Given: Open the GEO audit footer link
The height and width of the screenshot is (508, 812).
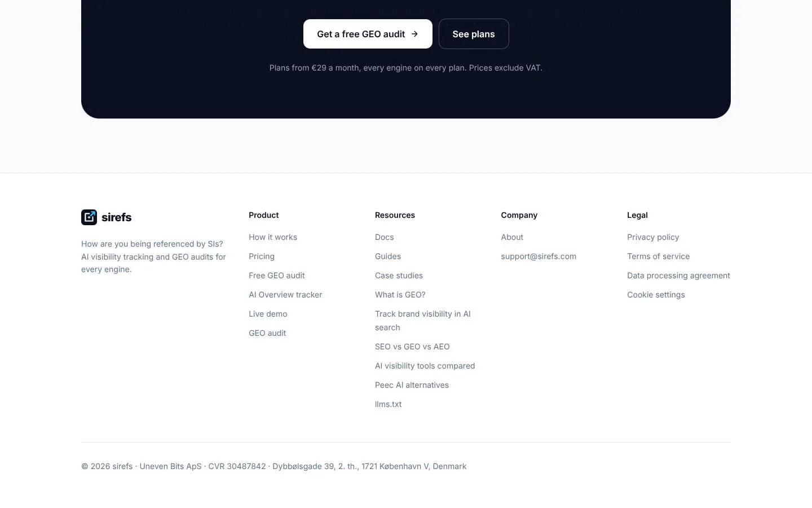Looking at the screenshot, I should pyautogui.click(x=267, y=333).
